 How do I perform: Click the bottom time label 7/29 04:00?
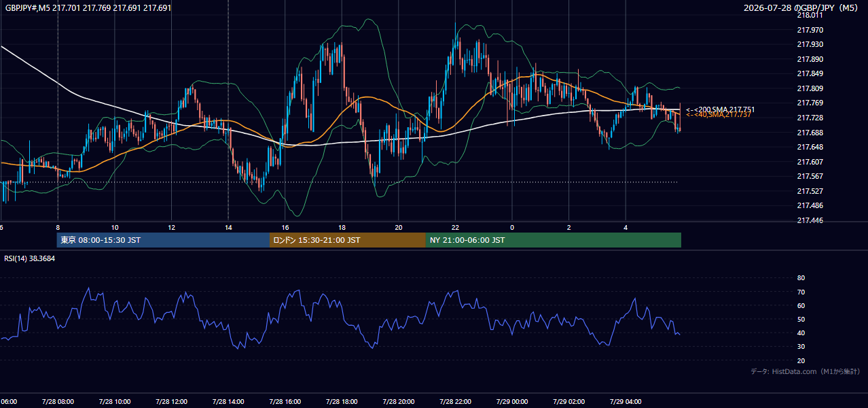(x=625, y=402)
